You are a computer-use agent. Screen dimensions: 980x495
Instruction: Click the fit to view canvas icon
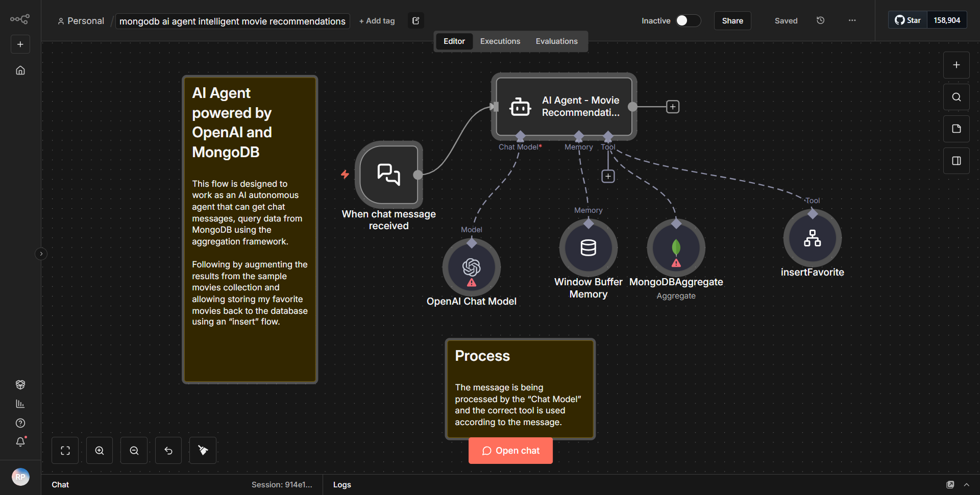click(65, 451)
